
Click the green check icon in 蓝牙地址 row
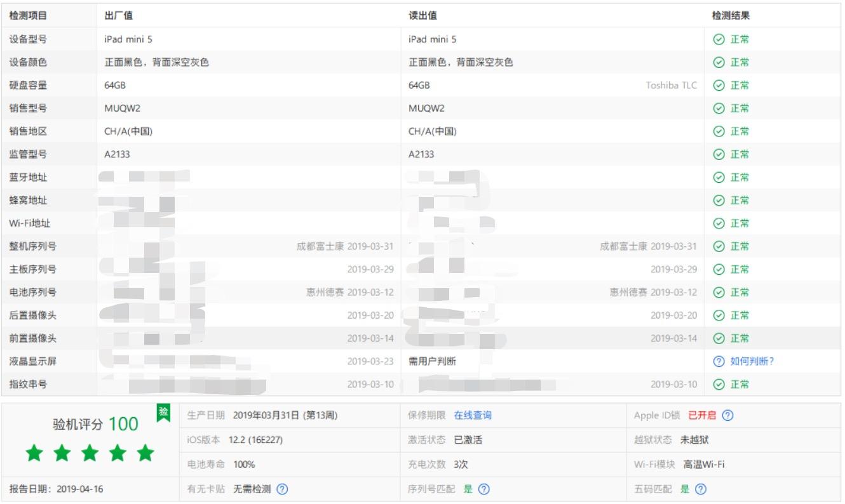coord(719,177)
